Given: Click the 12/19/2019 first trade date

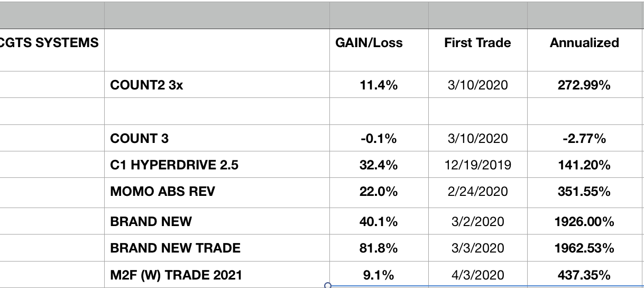Looking at the screenshot, I should [x=477, y=165].
